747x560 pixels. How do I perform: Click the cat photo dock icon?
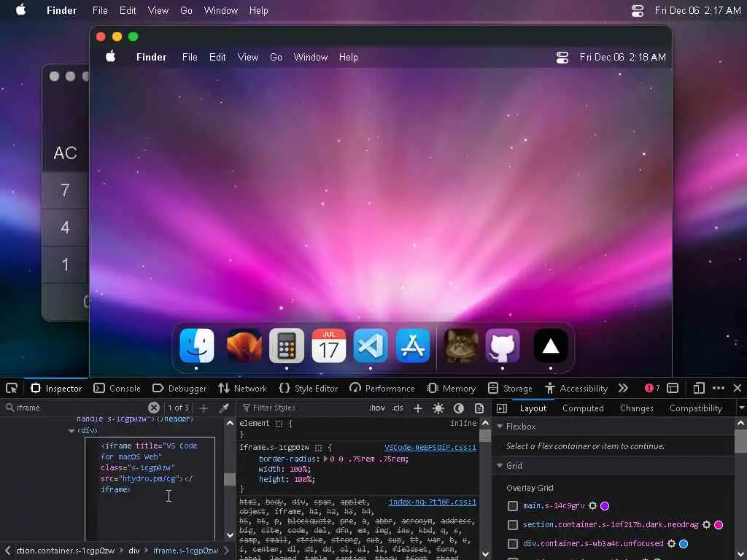click(461, 346)
